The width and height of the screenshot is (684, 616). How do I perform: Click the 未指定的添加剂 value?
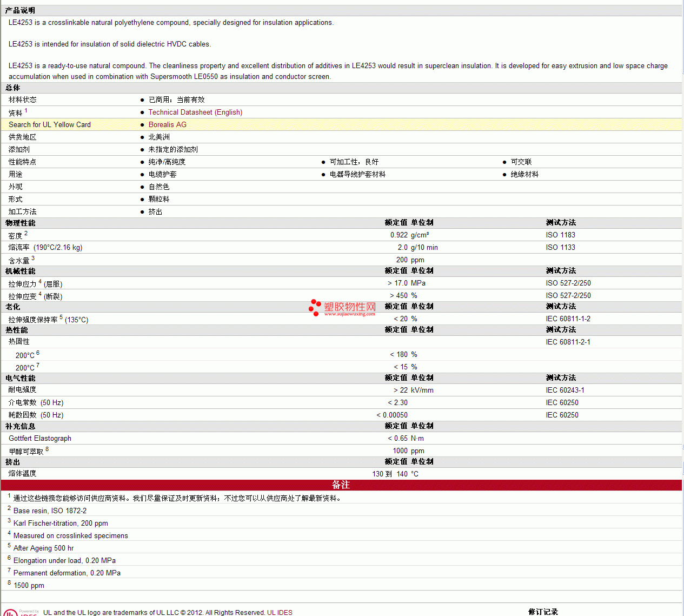tap(173, 150)
